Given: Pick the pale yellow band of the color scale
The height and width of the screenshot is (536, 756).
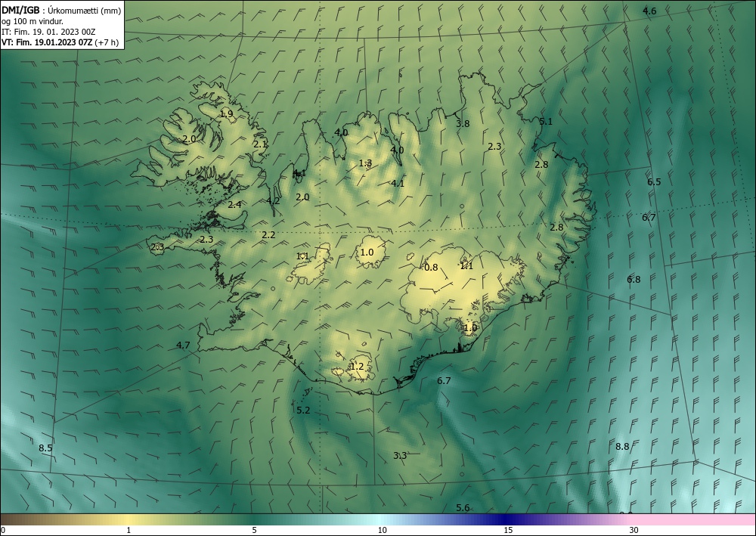Looking at the screenshot, I should tap(126, 520).
